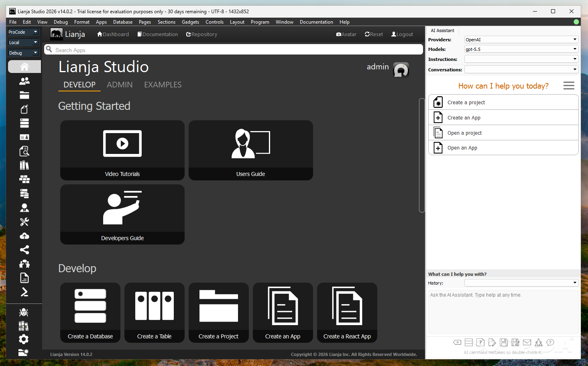Click the 'Ask the AI Assistant' text box
This screenshot has height=366, width=588.
[503, 312]
